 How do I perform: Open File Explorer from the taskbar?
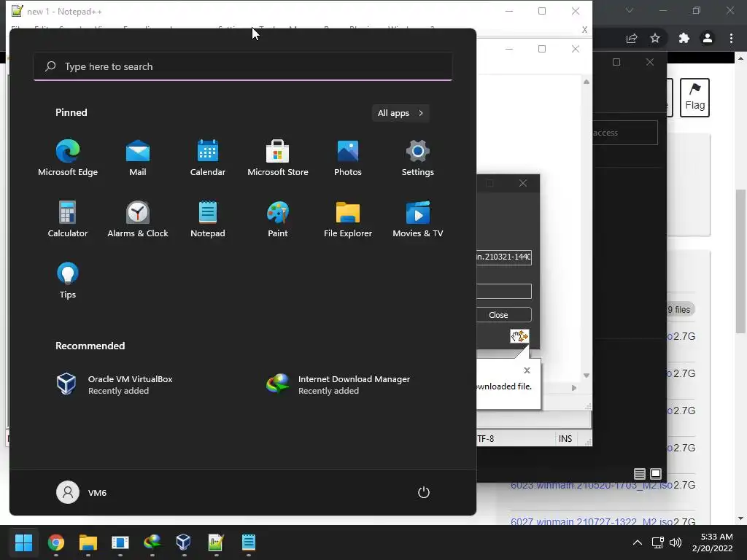pos(88,542)
